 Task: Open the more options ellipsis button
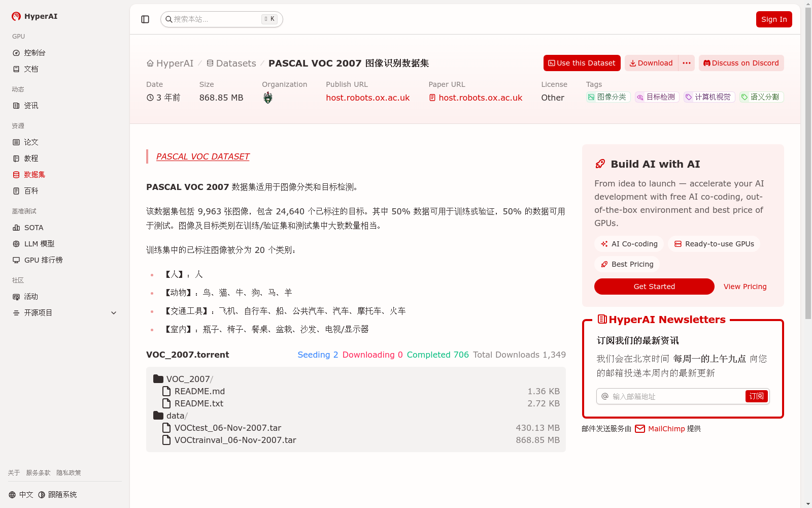coord(687,63)
